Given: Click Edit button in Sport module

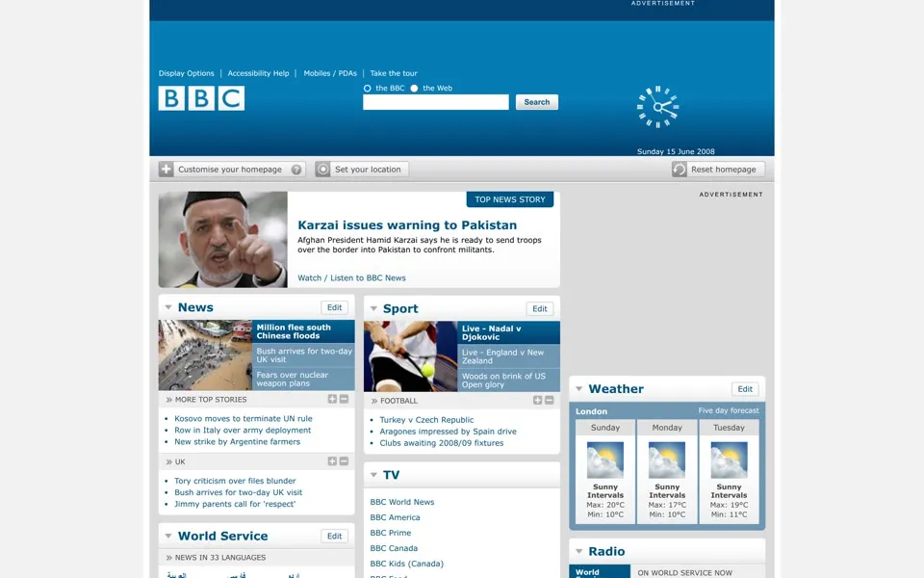Looking at the screenshot, I should [540, 308].
